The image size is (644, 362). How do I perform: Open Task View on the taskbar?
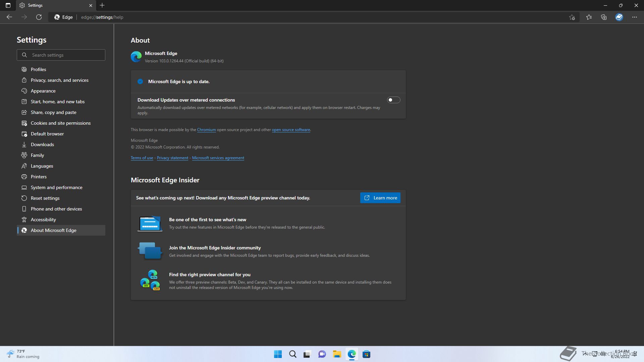(x=307, y=354)
